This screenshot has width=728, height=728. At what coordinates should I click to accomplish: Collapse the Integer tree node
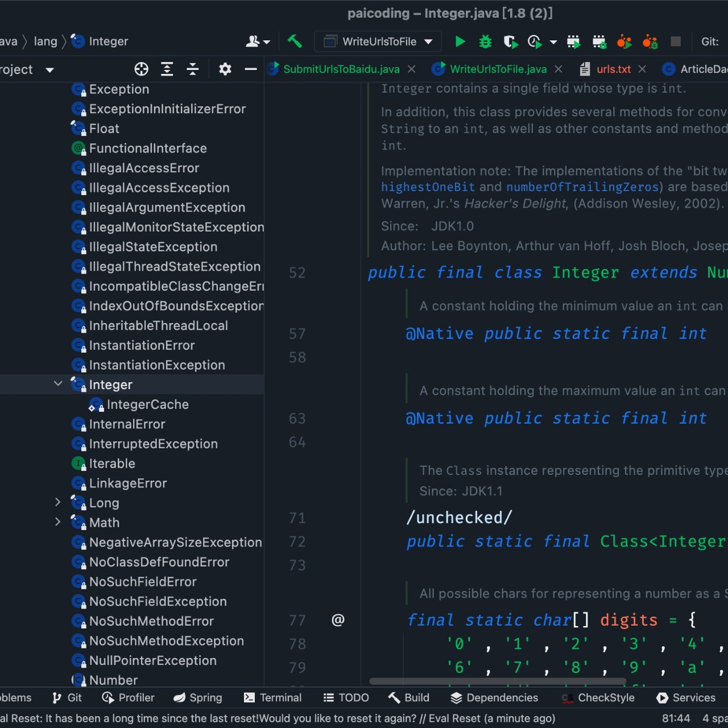coord(58,384)
